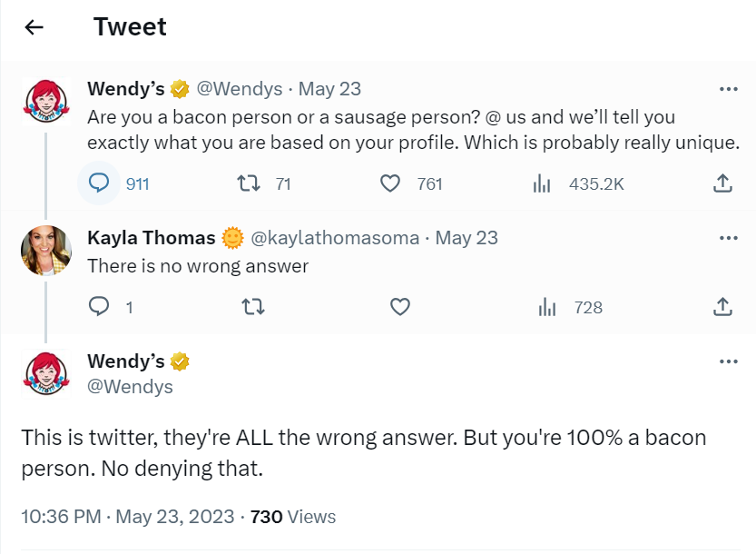Open the more options menu on Wendy's first tweet
The width and height of the screenshot is (756, 554).
pos(727,88)
